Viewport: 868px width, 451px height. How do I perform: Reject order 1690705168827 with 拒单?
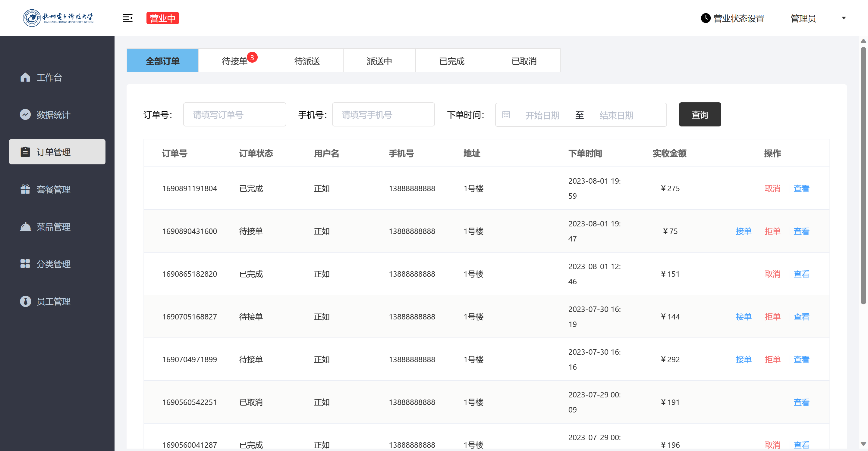click(x=773, y=317)
